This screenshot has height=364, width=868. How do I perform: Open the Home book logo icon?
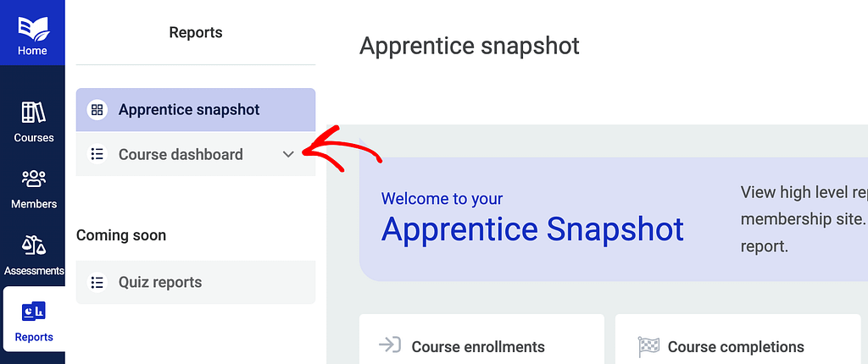33,26
